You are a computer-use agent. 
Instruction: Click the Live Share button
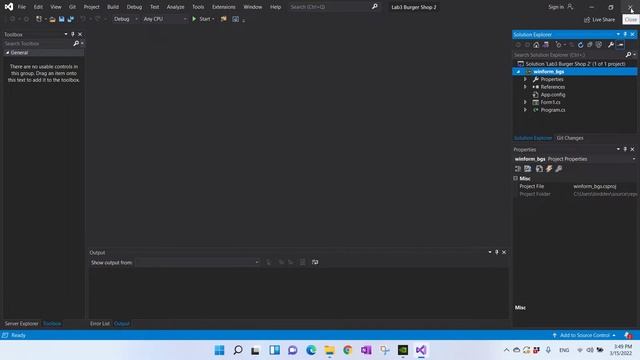(x=599, y=20)
